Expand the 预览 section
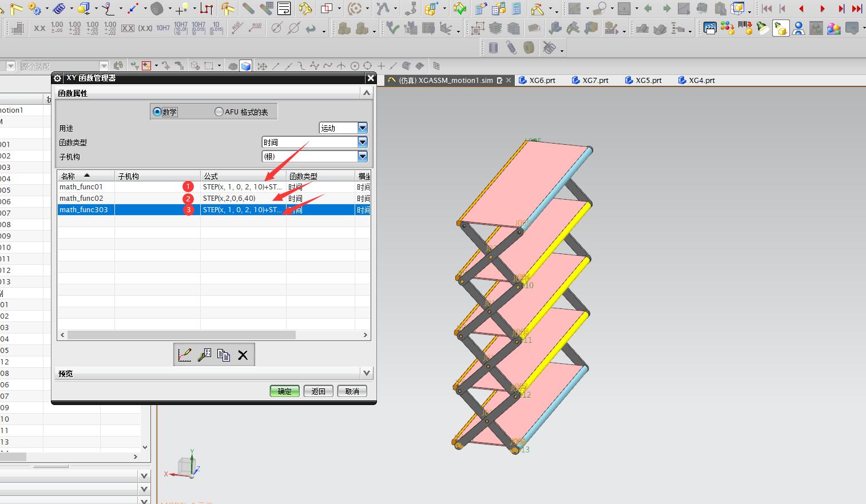The height and width of the screenshot is (504, 866). 367,373
